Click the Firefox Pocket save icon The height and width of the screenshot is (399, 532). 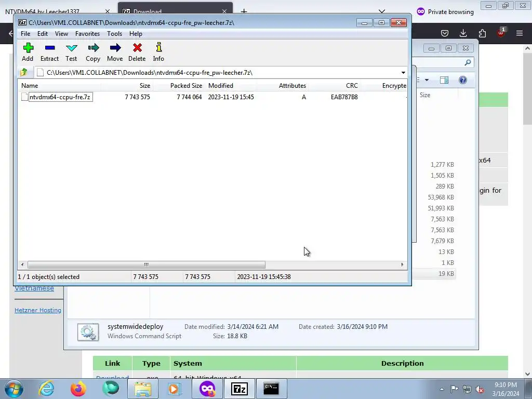click(445, 33)
